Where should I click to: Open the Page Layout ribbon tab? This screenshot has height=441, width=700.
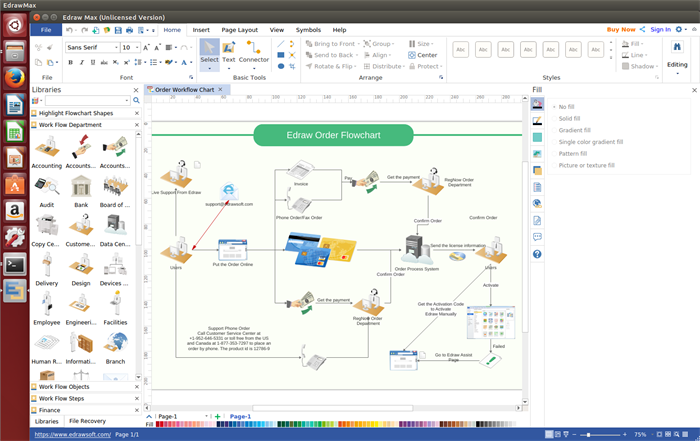(239, 30)
